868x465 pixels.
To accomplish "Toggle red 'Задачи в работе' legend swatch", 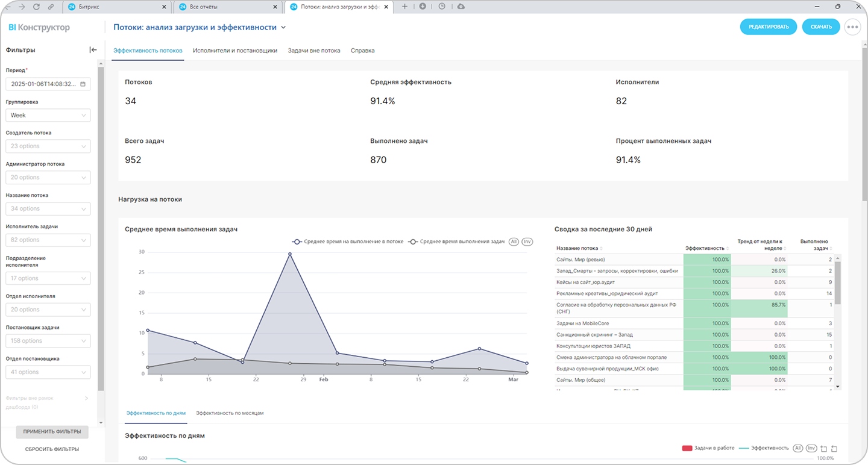I will pos(687,448).
